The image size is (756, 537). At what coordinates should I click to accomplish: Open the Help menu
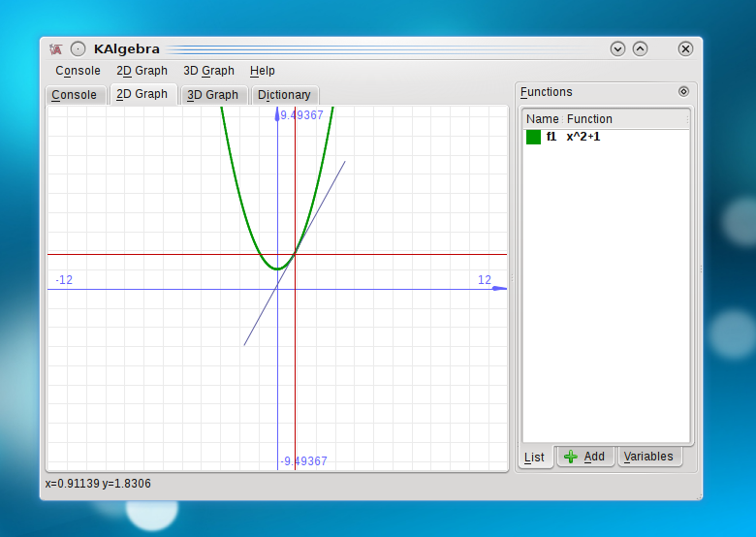tap(263, 71)
